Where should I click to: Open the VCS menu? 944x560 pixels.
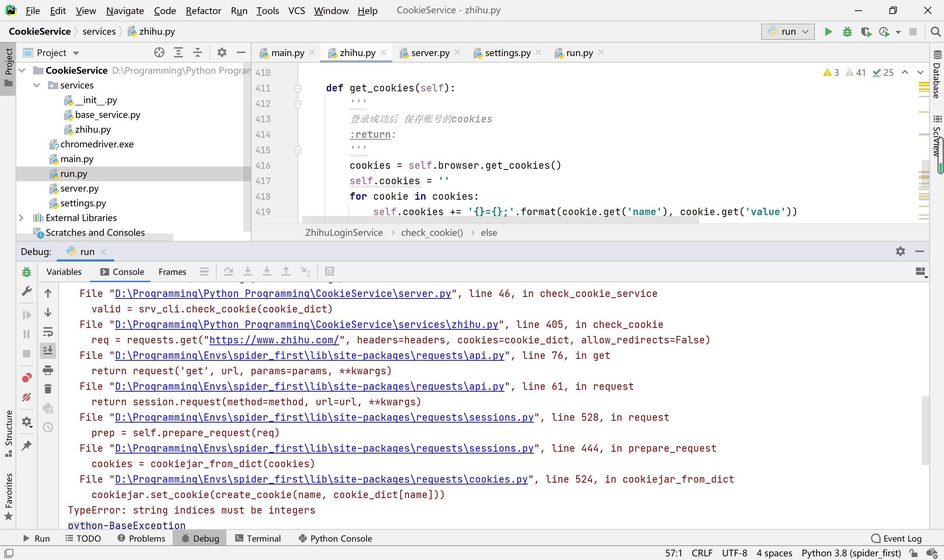pyautogui.click(x=297, y=11)
